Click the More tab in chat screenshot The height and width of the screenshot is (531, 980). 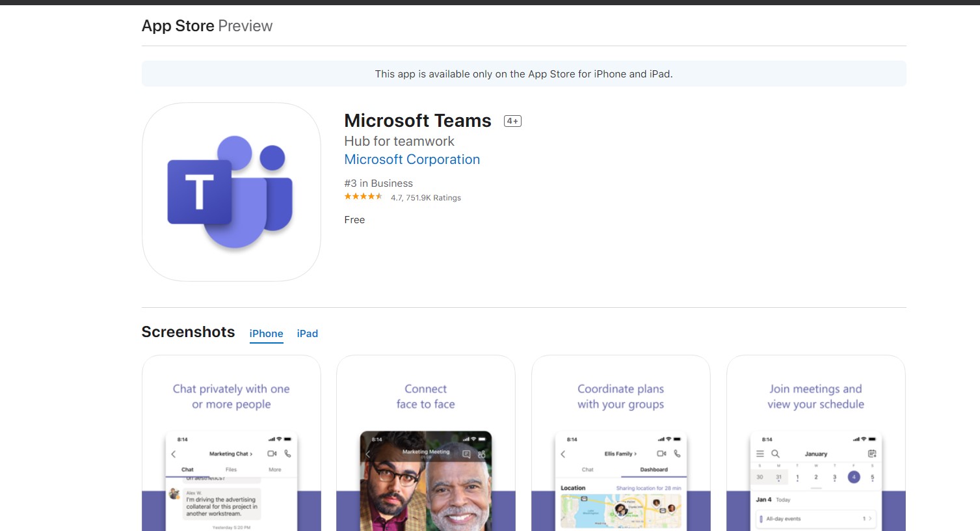click(x=275, y=469)
